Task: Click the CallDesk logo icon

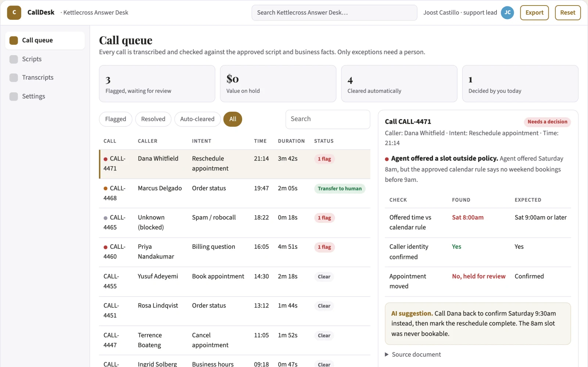Action: [x=14, y=12]
